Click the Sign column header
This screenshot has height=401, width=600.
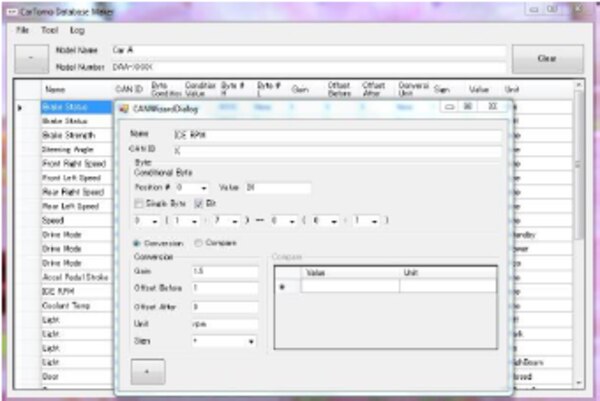coord(442,90)
